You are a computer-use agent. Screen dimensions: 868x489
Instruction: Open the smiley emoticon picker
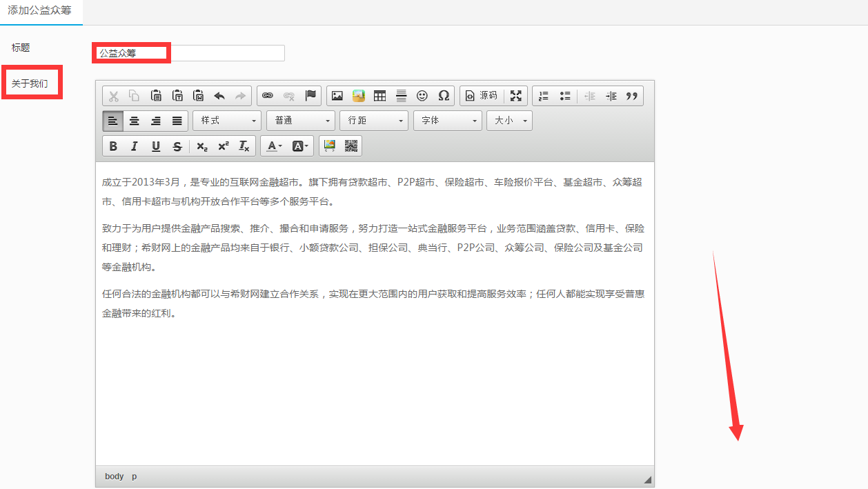422,96
